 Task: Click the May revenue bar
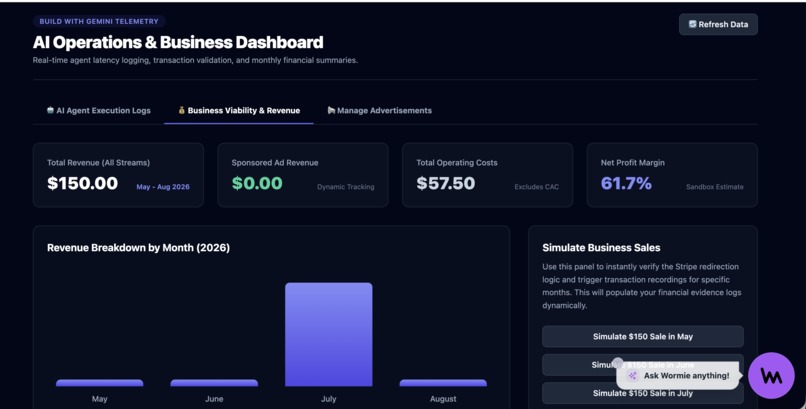(x=100, y=383)
